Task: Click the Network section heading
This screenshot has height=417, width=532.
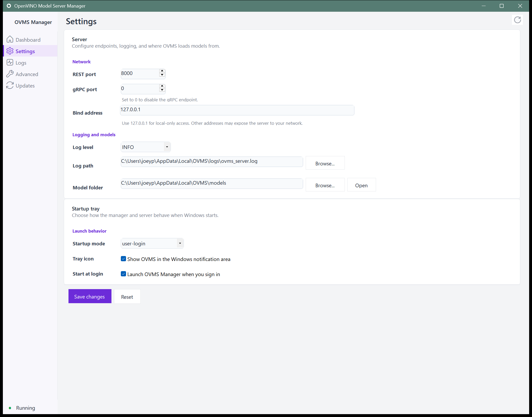Action: coord(82,62)
